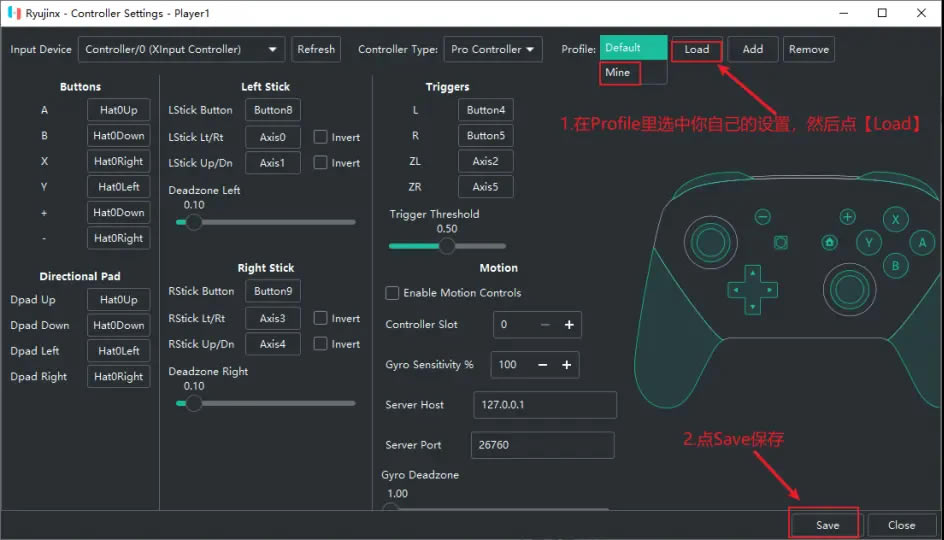This screenshot has height=540, width=944.
Task: Click the Y face button on controller image
Action: click(869, 243)
